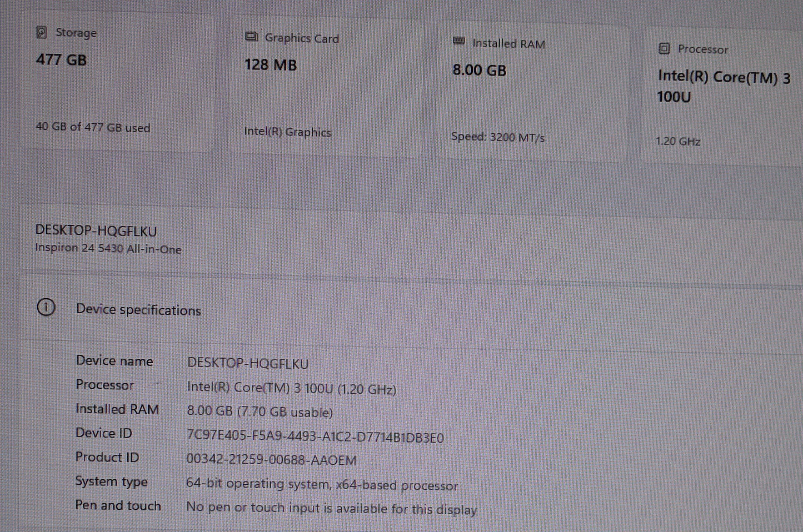
Task: Open the Processor Intel Core 3 card
Action: point(722,96)
